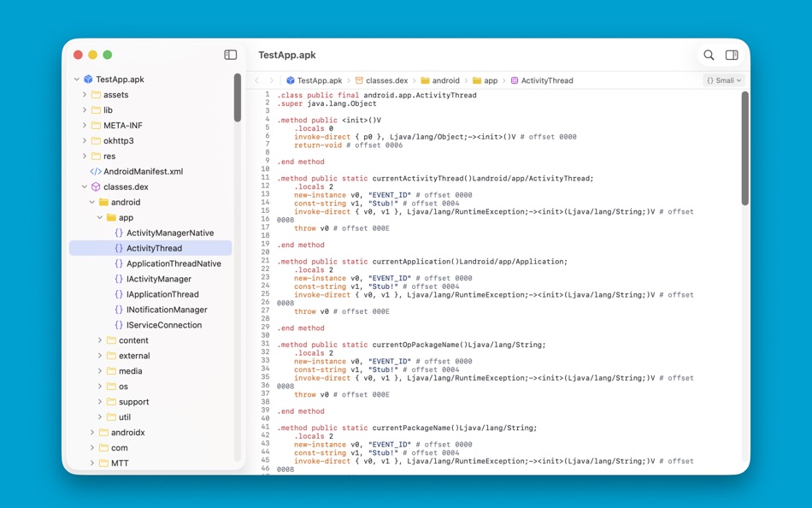Select the com folder row
Image resolution: width=812 pixels, height=508 pixels.
(x=150, y=448)
